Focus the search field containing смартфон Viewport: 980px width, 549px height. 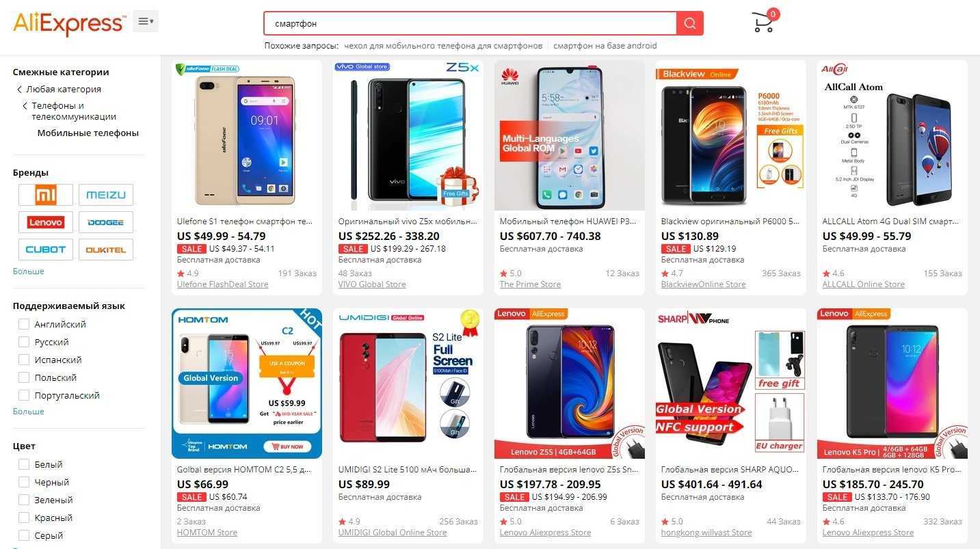tap(470, 23)
